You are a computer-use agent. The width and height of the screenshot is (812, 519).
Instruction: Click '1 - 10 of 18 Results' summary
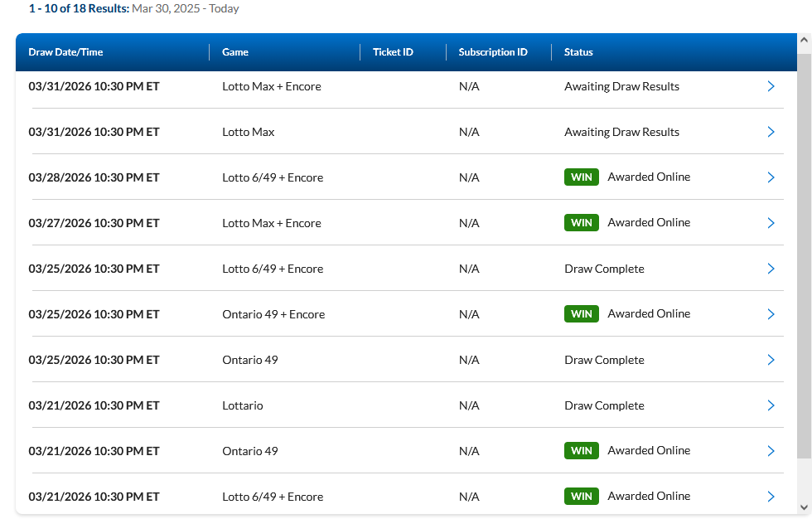point(79,9)
